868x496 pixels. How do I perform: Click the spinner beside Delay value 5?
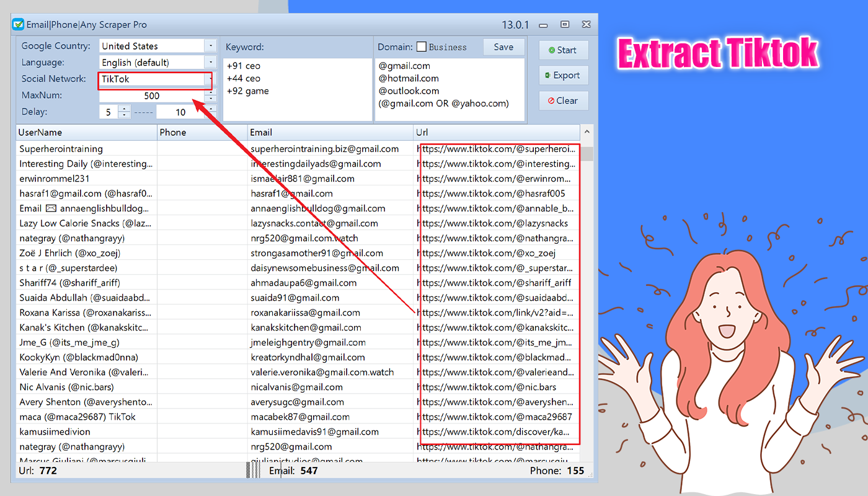click(124, 112)
